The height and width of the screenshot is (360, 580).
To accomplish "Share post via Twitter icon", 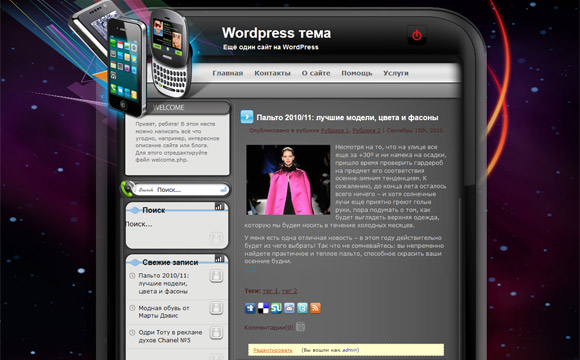I will 302,308.
